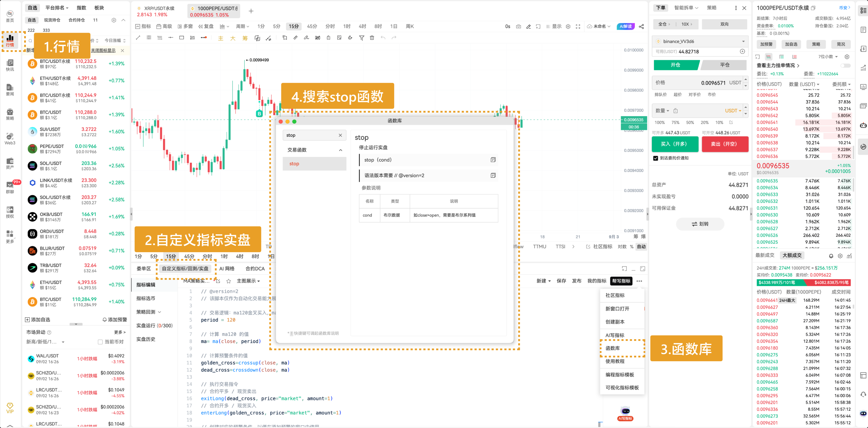Open the 新建 dropdown menu
868x428 pixels.
click(543, 281)
